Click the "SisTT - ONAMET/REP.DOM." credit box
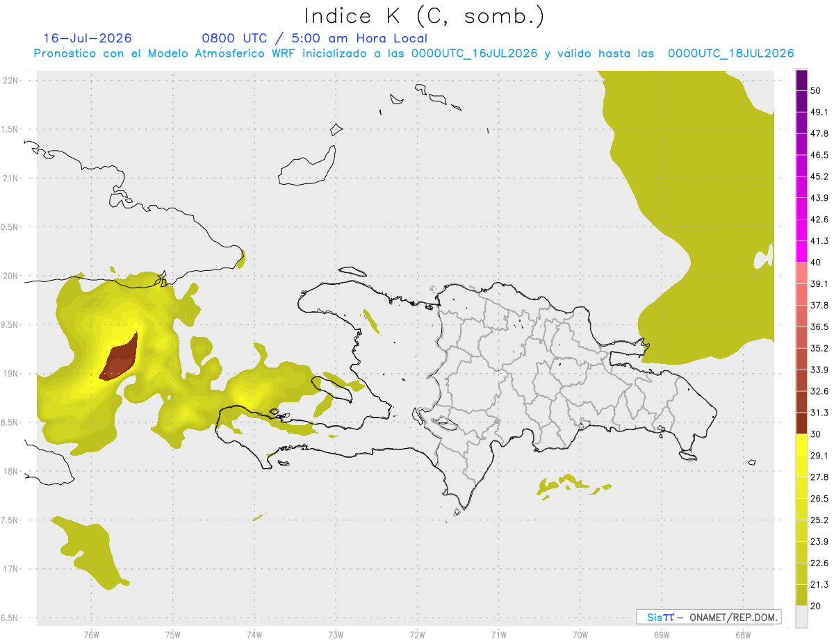 [x=709, y=617]
